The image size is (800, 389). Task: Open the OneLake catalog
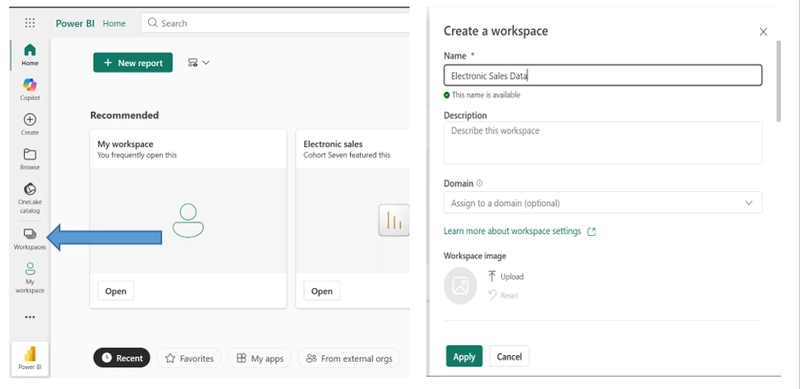tap(30, 198)
